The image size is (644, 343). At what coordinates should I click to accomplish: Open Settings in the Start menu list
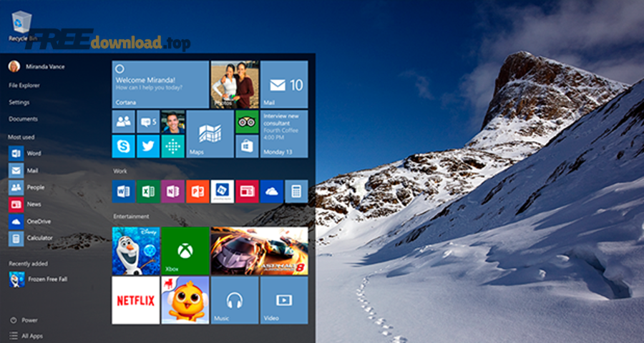click(19, 102)
